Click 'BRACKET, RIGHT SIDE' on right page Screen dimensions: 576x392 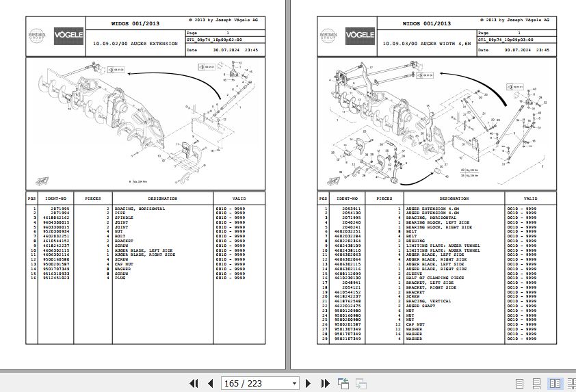[x=431, y=287]
